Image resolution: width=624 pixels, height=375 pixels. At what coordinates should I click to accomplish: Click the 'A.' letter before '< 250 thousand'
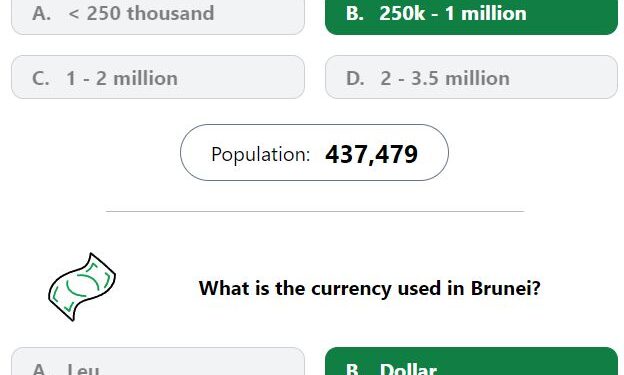coord(41,13)
